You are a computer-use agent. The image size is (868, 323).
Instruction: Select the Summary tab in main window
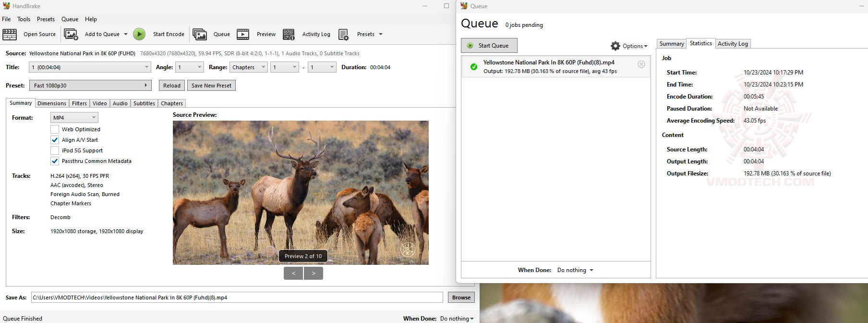[x=21, y=103]
